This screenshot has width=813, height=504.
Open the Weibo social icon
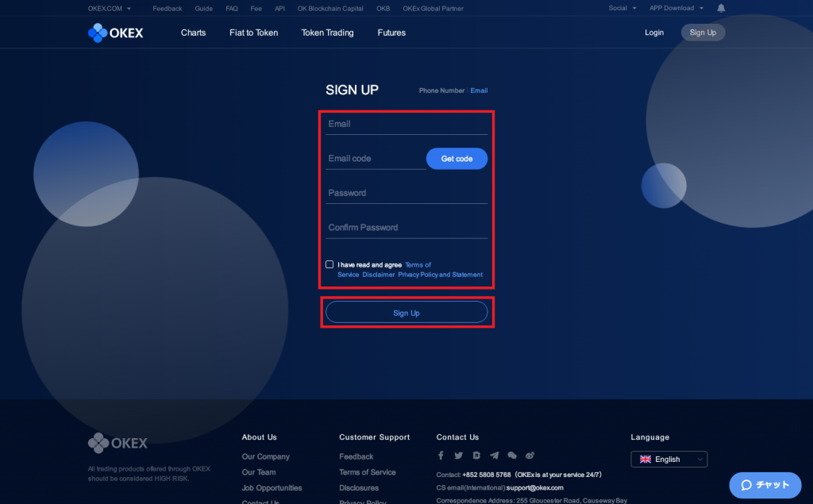pos(530,456)
